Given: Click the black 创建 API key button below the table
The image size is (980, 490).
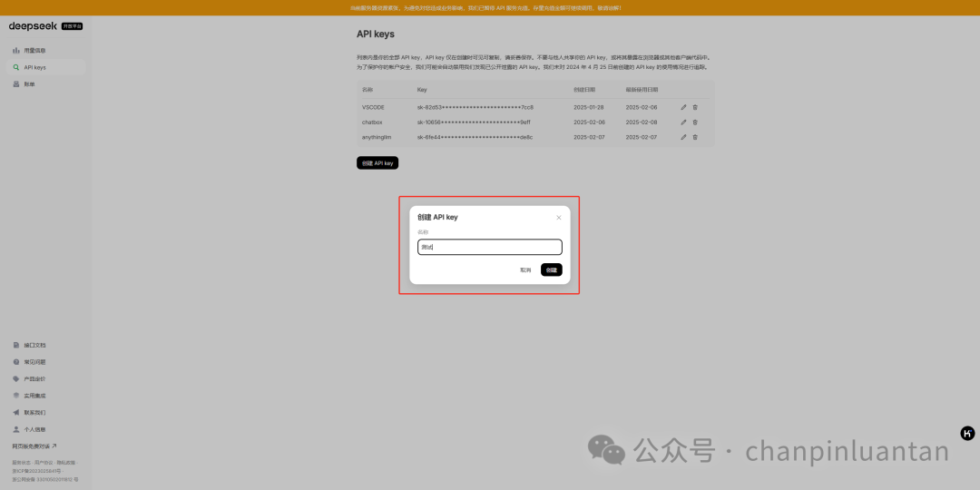Looking at the screenshot, I should tap(377, 163).
